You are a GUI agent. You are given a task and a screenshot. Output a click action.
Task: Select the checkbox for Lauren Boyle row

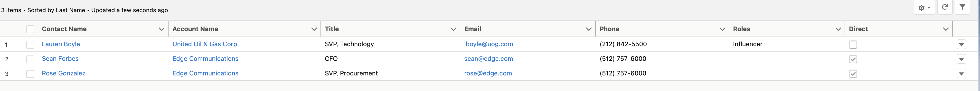click(30, 45)
